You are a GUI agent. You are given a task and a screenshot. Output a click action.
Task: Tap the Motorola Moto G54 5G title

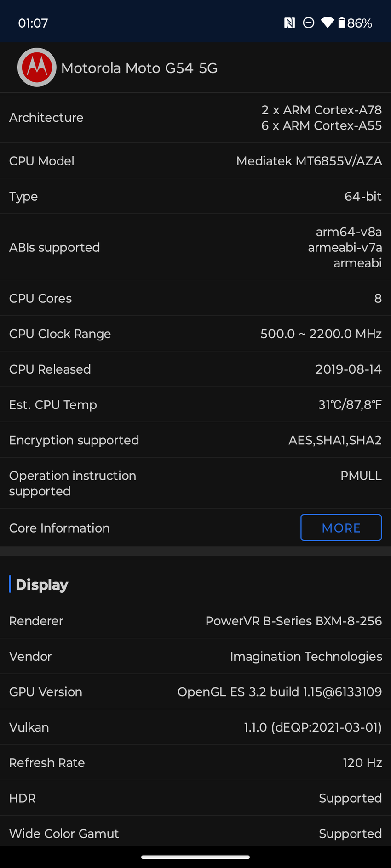(139, 68)
